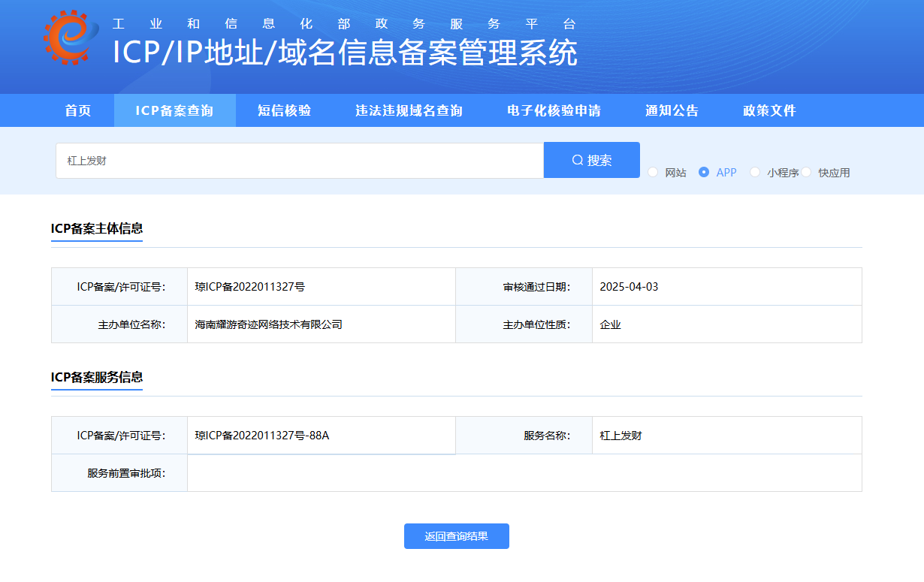The width and height of the screenshot is (924, 582).
Task: Open 违法违规域名查询 tab
Action: (409, 110)
